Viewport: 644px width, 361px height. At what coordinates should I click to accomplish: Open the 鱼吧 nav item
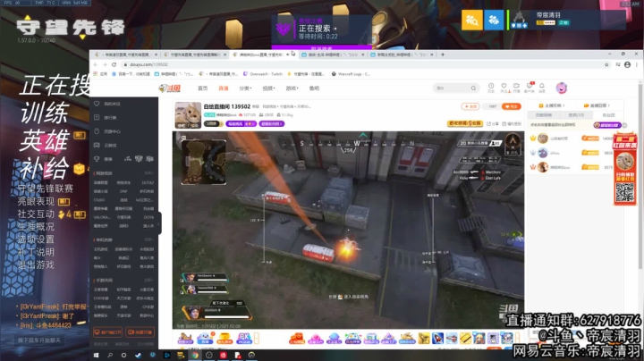coord(314,88)
